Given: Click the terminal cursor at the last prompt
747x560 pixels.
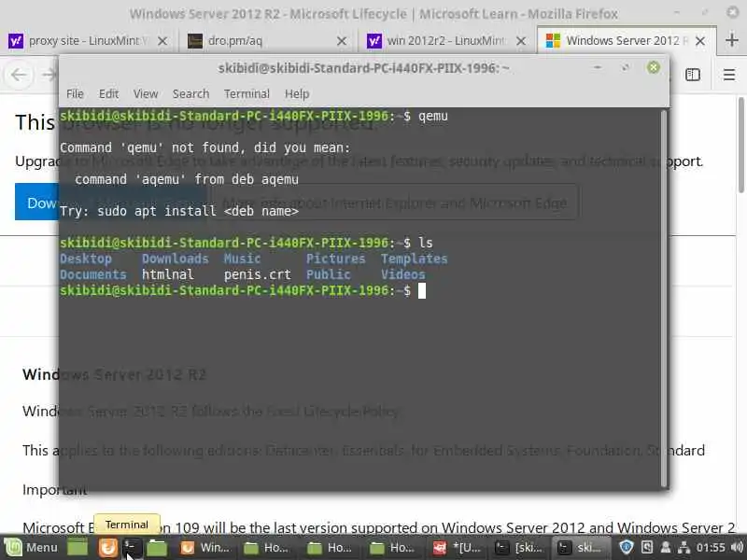Looking at the screenshot, I should (422, 290).
